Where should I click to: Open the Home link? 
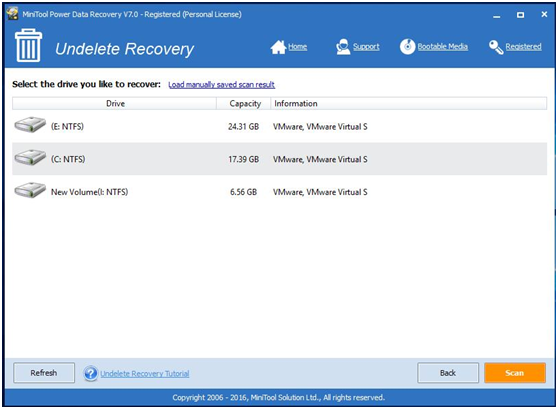tap(298, 47)
